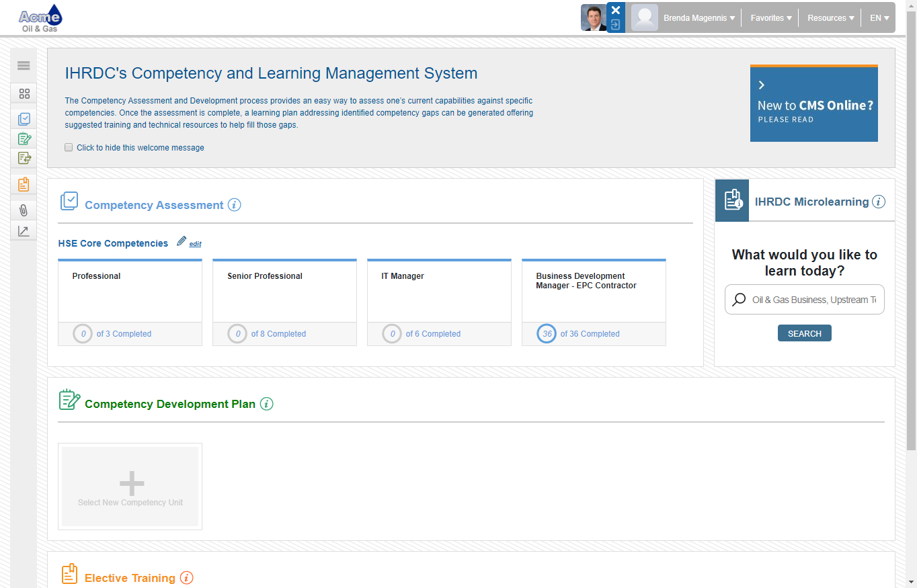917x588 pixels.
Task: Open the hamburger menu in sidebar
Action: pos(24,66)
